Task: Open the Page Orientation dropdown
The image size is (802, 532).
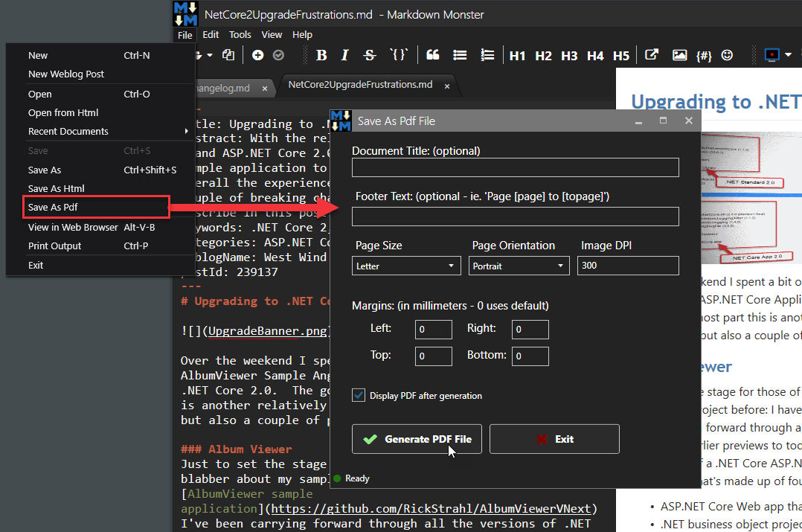Action: pyautogui.click(x=519, y=266)
